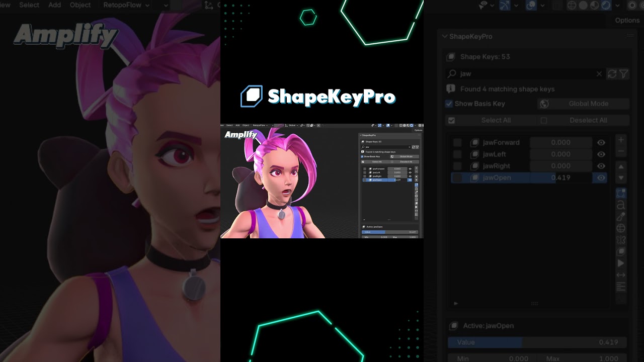The width and height of the screenshot is (644, 362).
Task: Click the solid shading sphere in background header
Action: pos(583,6)
